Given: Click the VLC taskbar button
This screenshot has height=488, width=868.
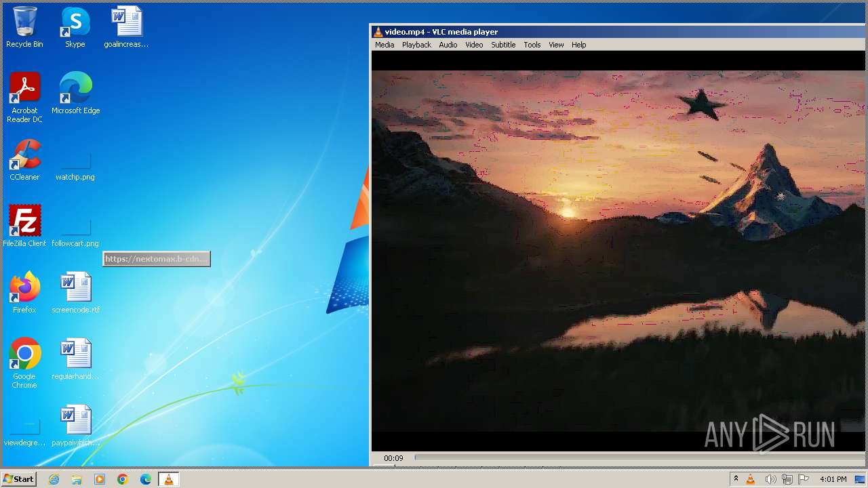Looking at the screenshot, I should tap(169, 479).
